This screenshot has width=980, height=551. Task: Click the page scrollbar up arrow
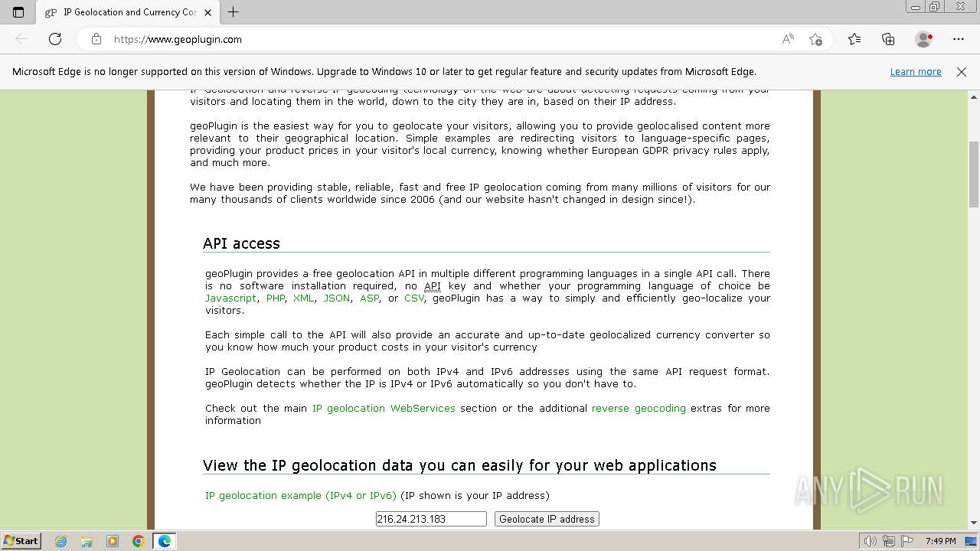pos(974,97)
